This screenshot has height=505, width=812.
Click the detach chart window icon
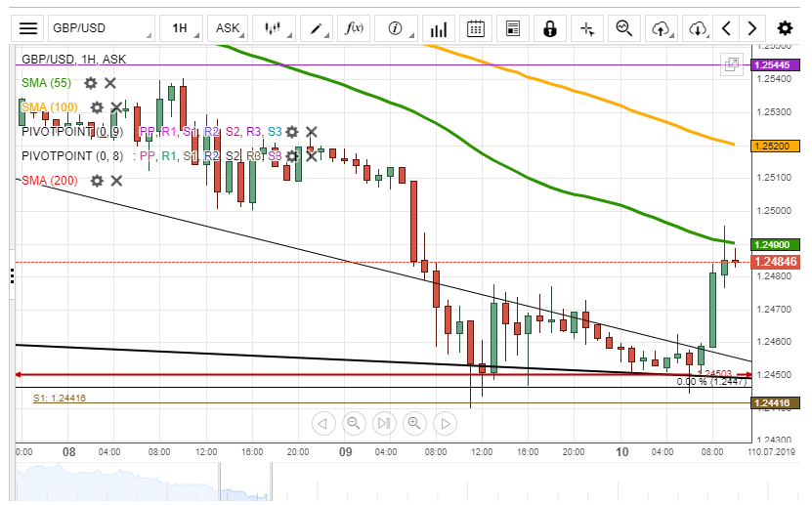click(x=732, y=64)
